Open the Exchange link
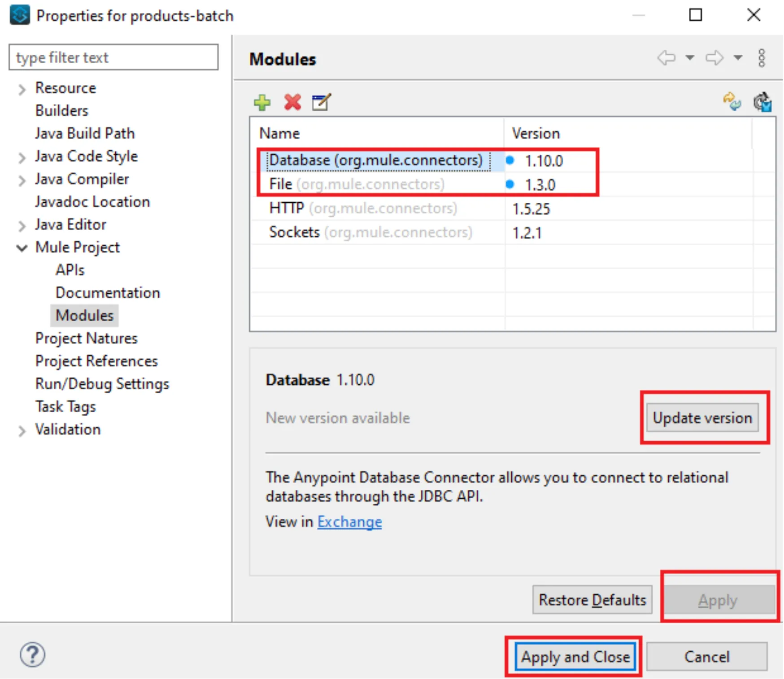 point(349,522)
